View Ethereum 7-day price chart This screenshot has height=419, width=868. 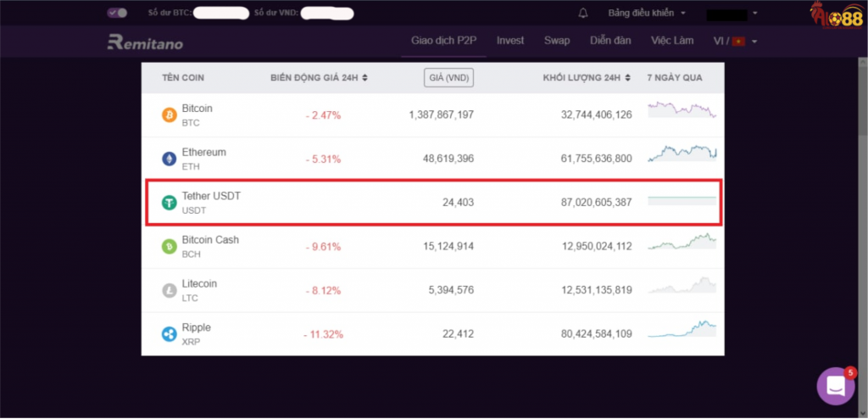pyautogui.click(x=682, y=154)
